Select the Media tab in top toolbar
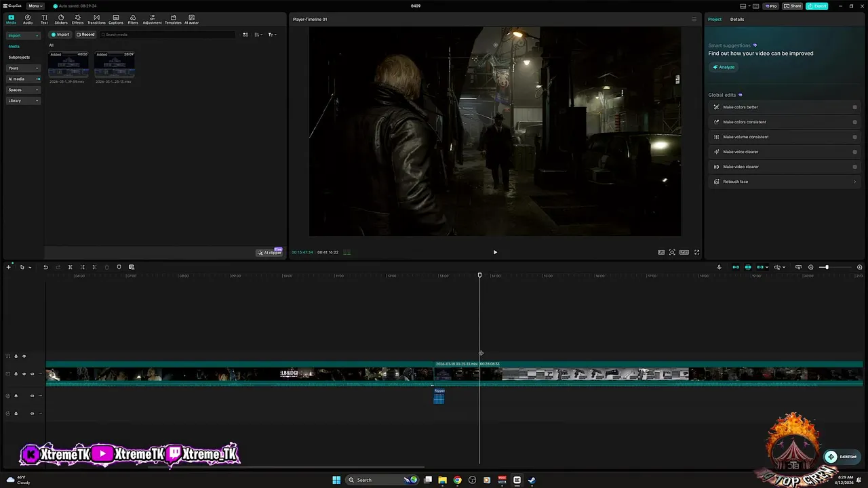Image resolution: width=868 pixels, height=488 pixels. tap(11, 19)
